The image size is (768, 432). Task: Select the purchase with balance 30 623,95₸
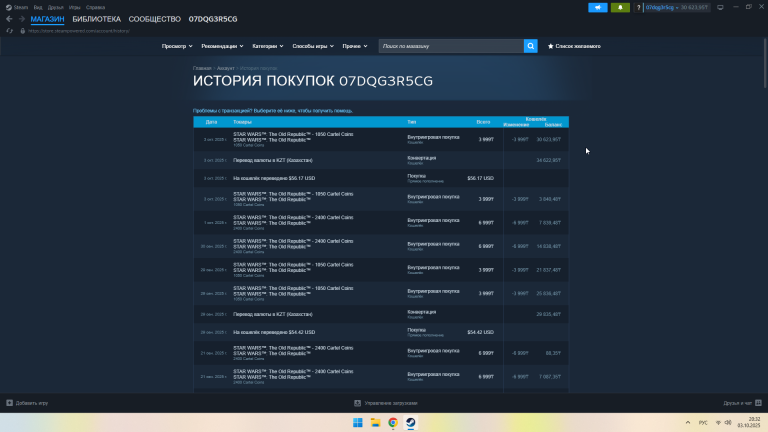[x=381, y=140]
